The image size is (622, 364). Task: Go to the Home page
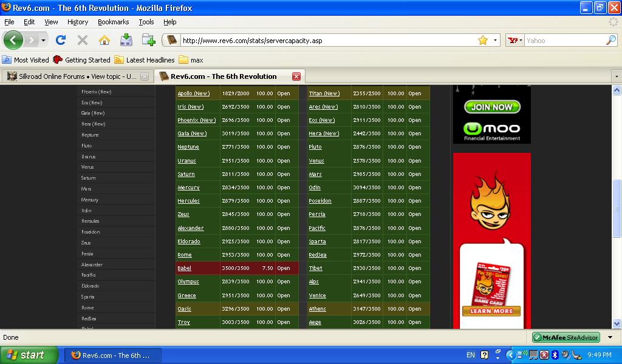(104, 40)
